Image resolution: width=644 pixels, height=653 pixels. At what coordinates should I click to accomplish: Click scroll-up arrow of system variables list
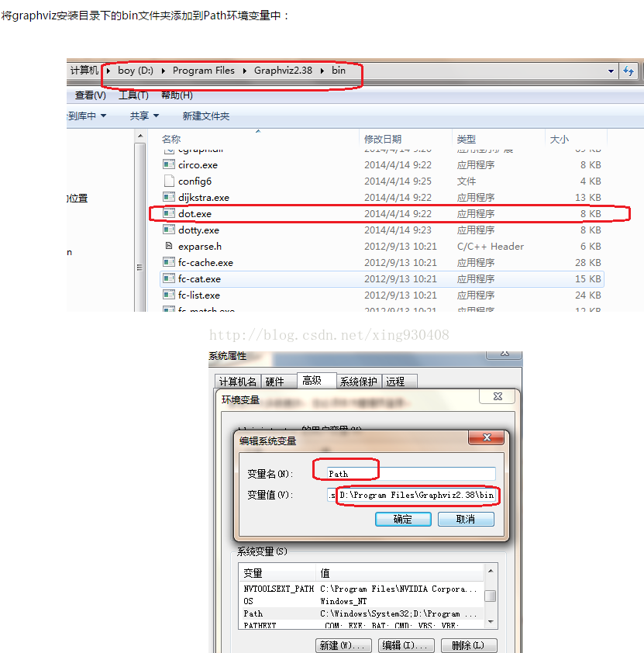click(x=491, y=571)
